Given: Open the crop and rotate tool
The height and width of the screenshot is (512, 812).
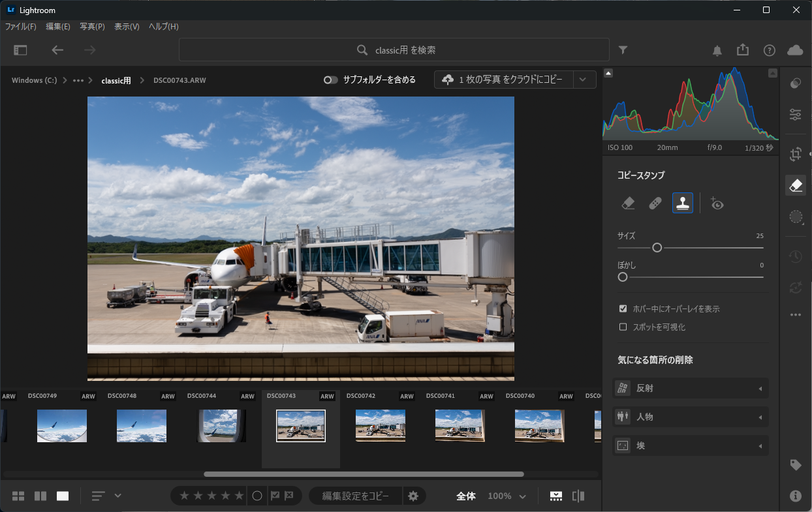Looking at the screenshot, I should 796,155.
